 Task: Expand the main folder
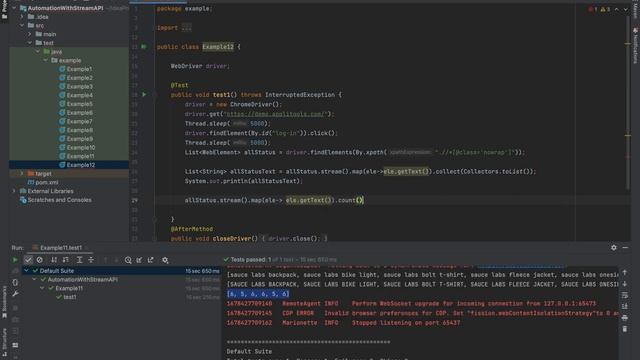coord(30,34)
